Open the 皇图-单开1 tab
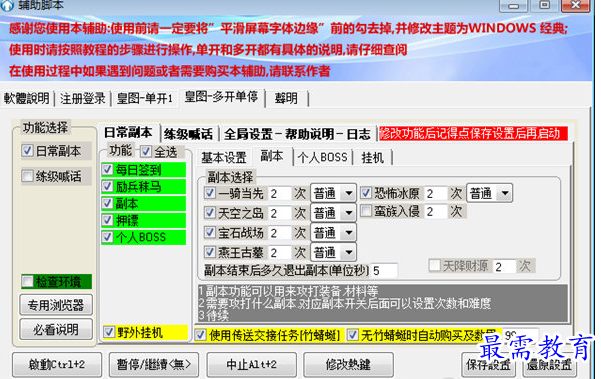Viewport: 601px width, 379px height. click(x=145, y=98)
